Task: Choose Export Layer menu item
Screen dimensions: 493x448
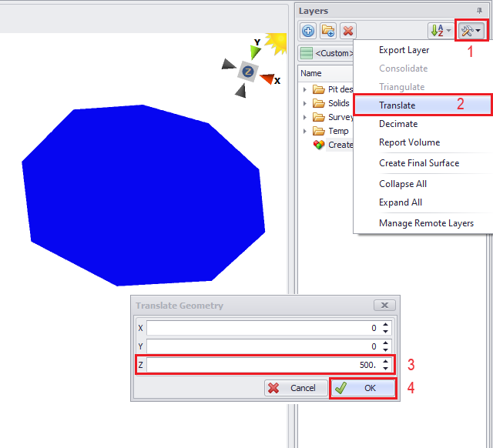Action: click(404, 50)
